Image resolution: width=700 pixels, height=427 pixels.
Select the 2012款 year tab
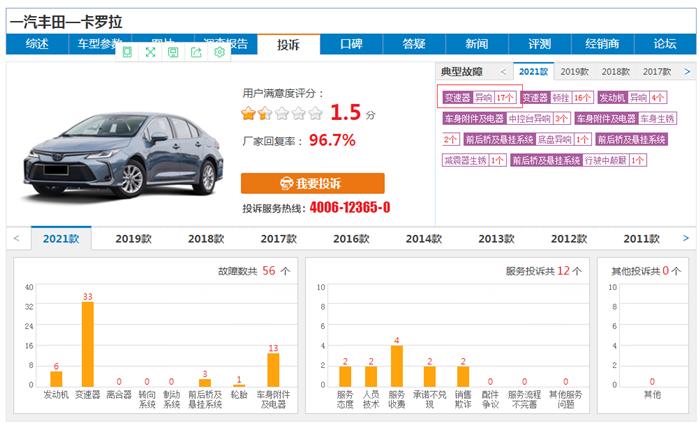coord(569,239)
